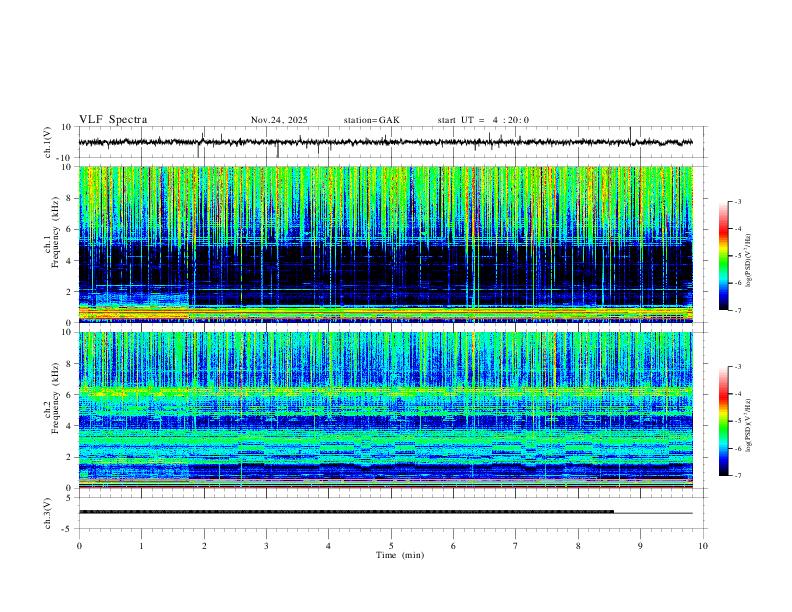Click the 'VLF Spectra' title text
This screenshot has height=612, width=792.
point(113,120)
